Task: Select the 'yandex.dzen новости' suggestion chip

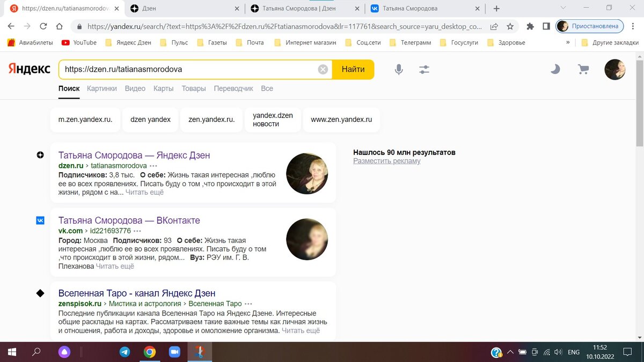Action: (273, 120)
